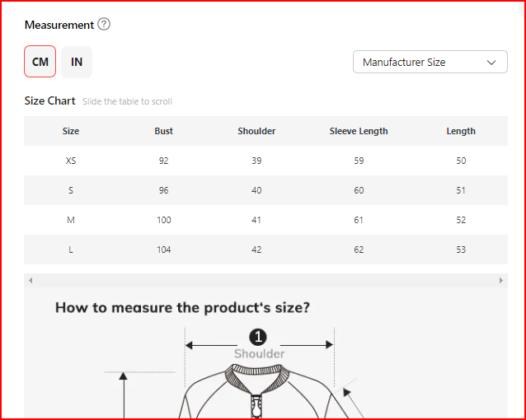Select the M size row
Image resolution: width=526 pixels, height=420 pixels.
tap(71, 220)
